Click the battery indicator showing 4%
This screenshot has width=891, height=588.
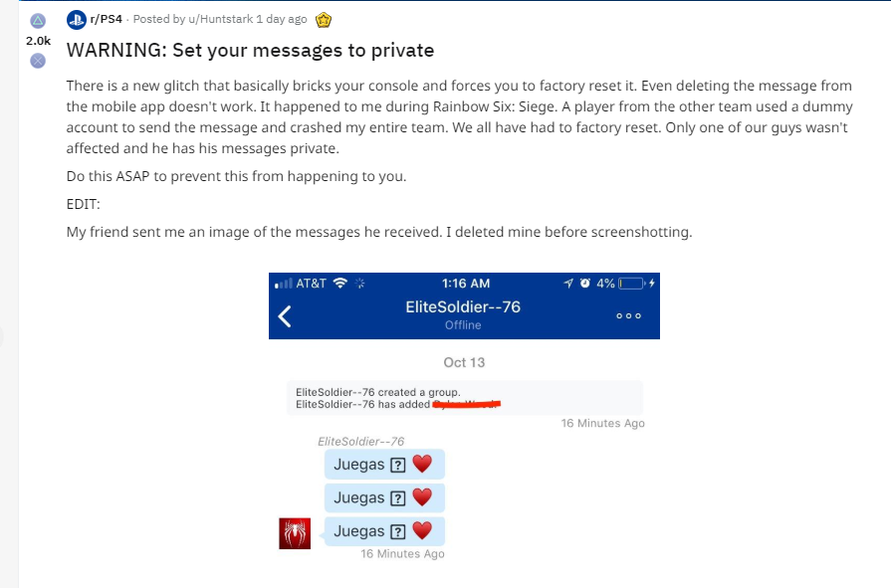[x=633, y=284]
